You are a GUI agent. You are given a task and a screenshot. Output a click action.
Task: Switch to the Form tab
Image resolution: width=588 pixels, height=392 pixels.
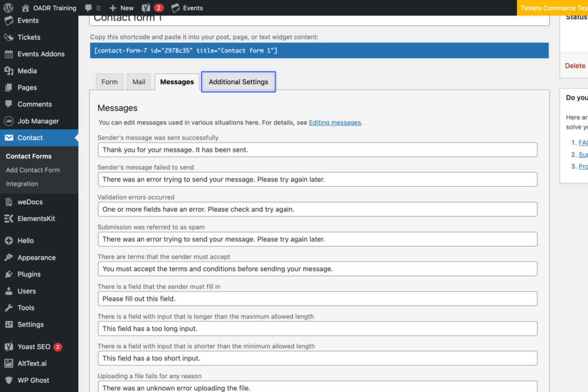pyautogui.click(x=110, y=81)
